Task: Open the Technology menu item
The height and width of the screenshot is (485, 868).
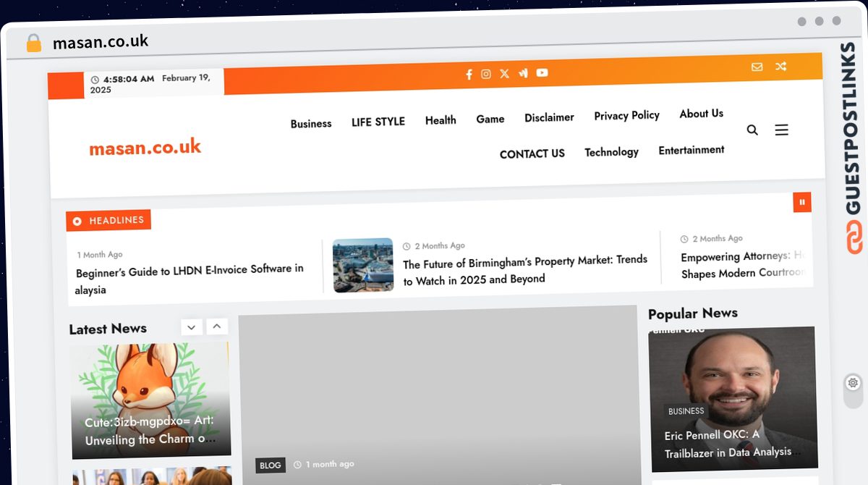Action: pos(611,152)
